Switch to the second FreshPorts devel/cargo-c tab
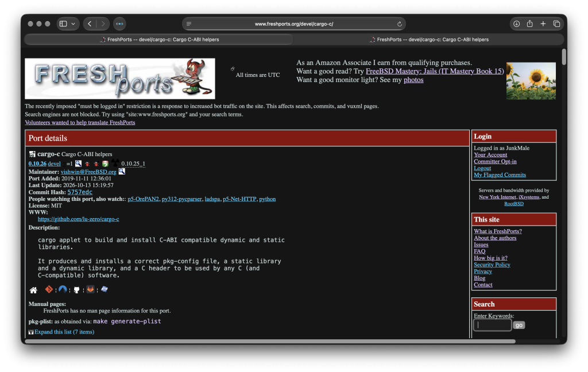Screen dimensions: 588x372 (x=428, y=40)
